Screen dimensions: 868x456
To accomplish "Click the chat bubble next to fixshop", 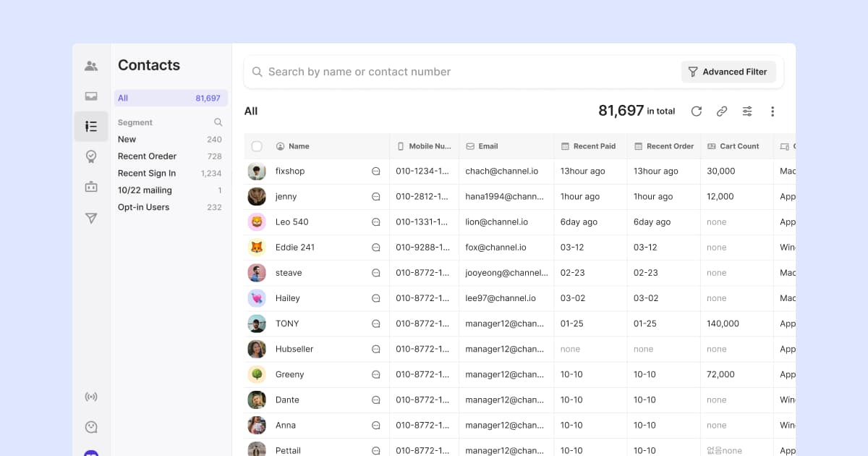I will (375, 171).
